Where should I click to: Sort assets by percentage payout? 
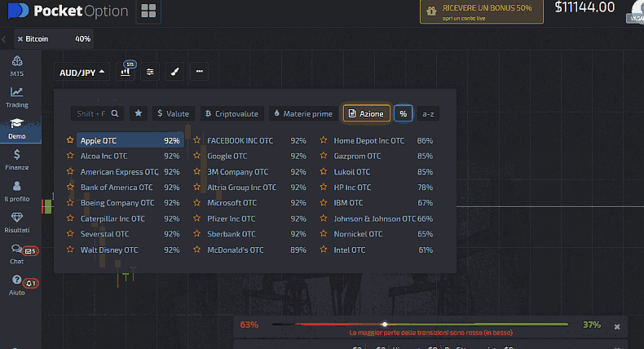(x=403, y=113)
